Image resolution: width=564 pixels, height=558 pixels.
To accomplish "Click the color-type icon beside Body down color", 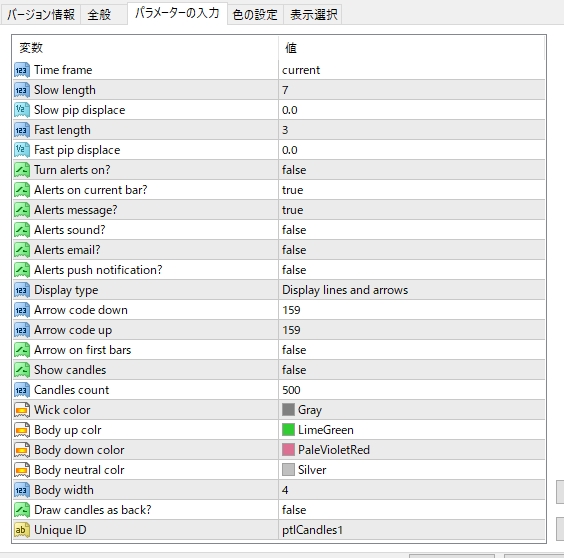I will (x=22, y=450).
